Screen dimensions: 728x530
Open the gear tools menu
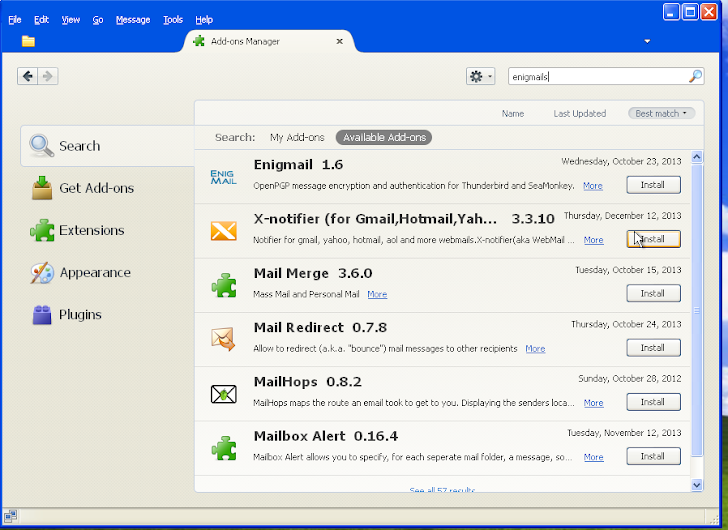point(481,76)
